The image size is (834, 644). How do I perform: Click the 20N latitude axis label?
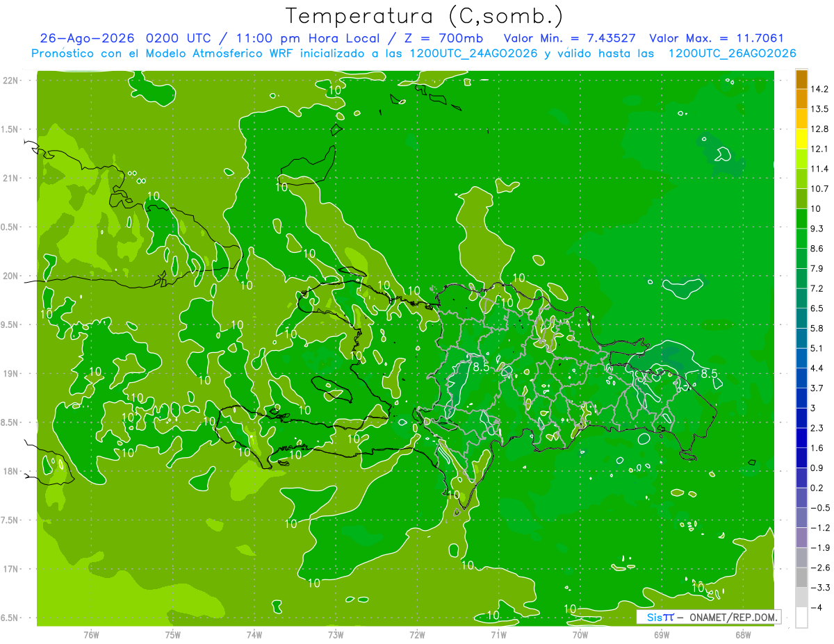tap(11, 276)
